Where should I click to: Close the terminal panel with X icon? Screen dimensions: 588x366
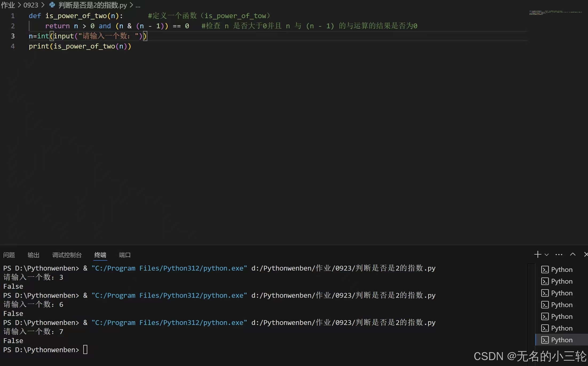pos(586,254)
